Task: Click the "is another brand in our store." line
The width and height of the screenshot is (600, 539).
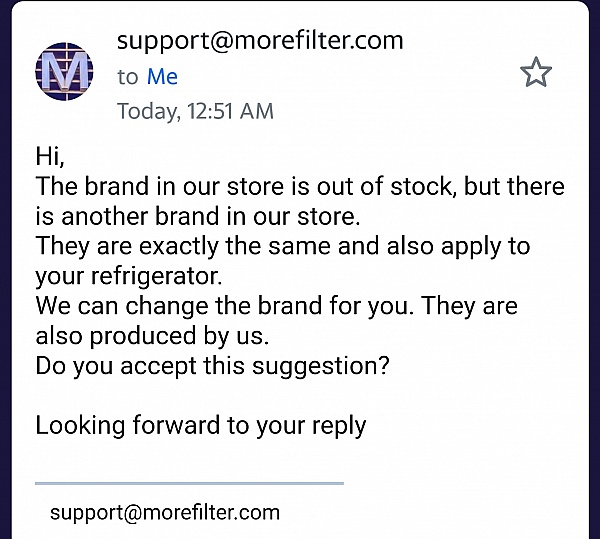Action: click(x=198, y=216)
